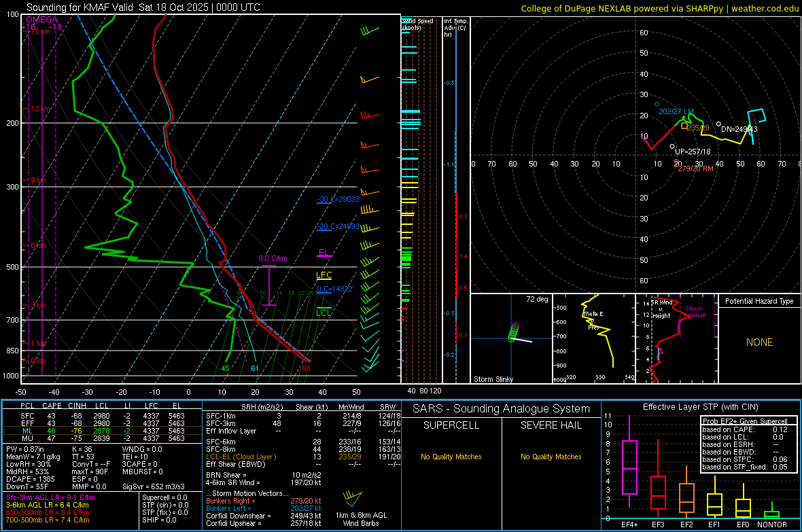Click the 202/27 LM hodograph label
This screenshot has height=532, width=802.
click(x=676, y=111)
